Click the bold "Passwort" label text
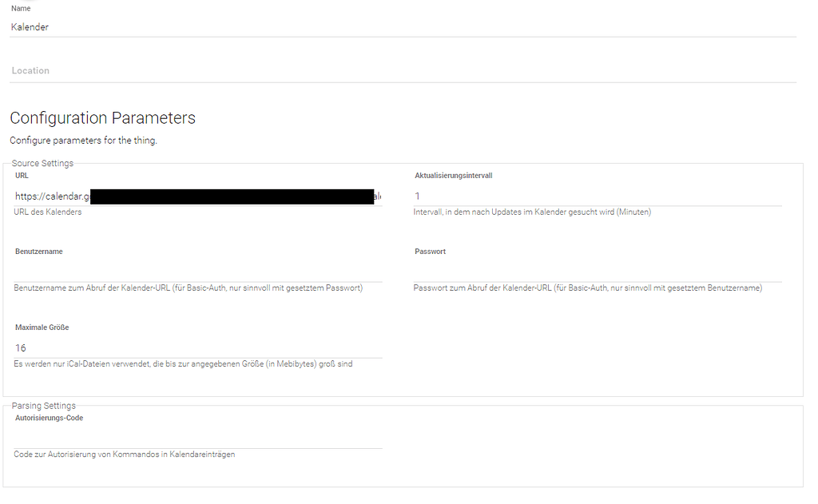This screenshot has height=504, width=818. [x=430, y=252]
